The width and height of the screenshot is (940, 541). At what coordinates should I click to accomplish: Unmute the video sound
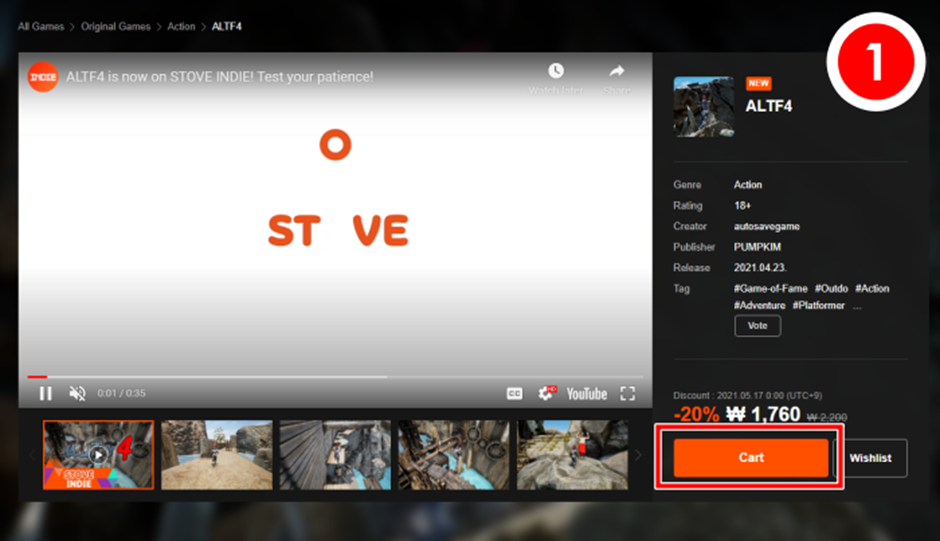pos(77,393)
